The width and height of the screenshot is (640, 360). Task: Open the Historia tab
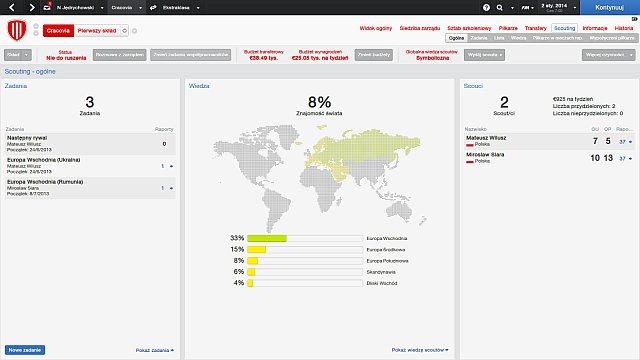(624, 28)
